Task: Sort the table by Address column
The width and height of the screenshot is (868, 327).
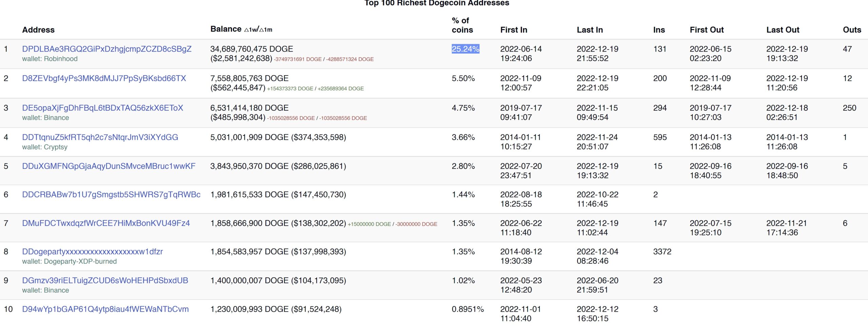Action: point(38,30)
